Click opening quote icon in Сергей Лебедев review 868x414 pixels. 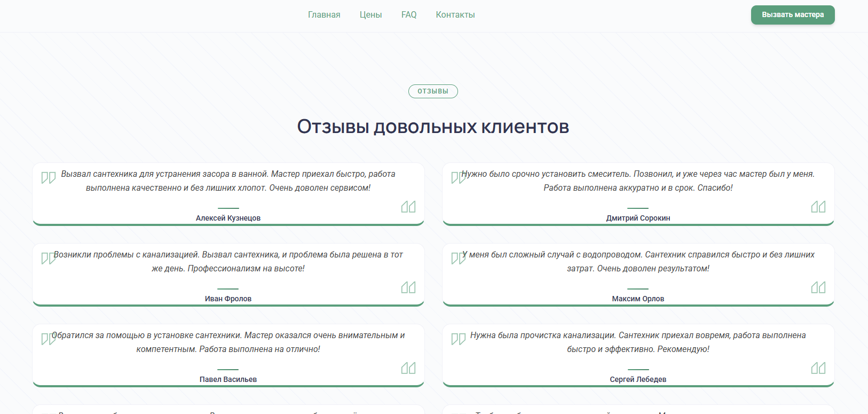pos(459,339)
